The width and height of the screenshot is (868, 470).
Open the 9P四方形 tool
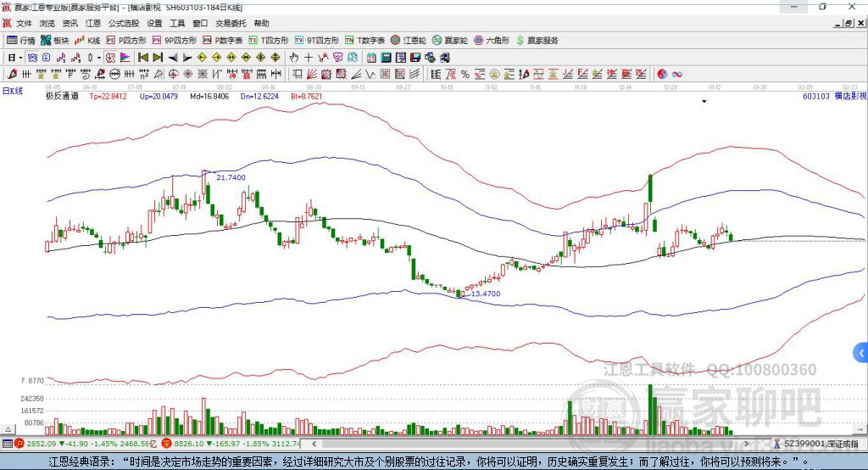[175, 41]
